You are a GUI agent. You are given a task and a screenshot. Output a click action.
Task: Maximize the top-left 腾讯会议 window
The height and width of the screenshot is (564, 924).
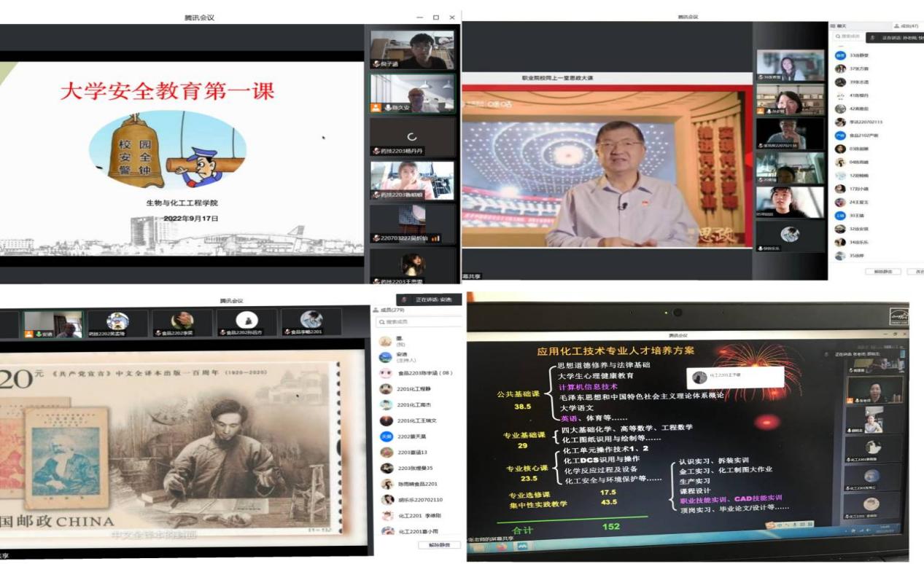(435, 17)
